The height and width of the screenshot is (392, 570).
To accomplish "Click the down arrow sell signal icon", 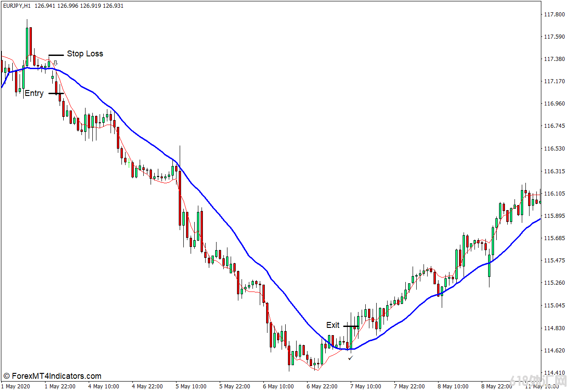I will [55, 63].
